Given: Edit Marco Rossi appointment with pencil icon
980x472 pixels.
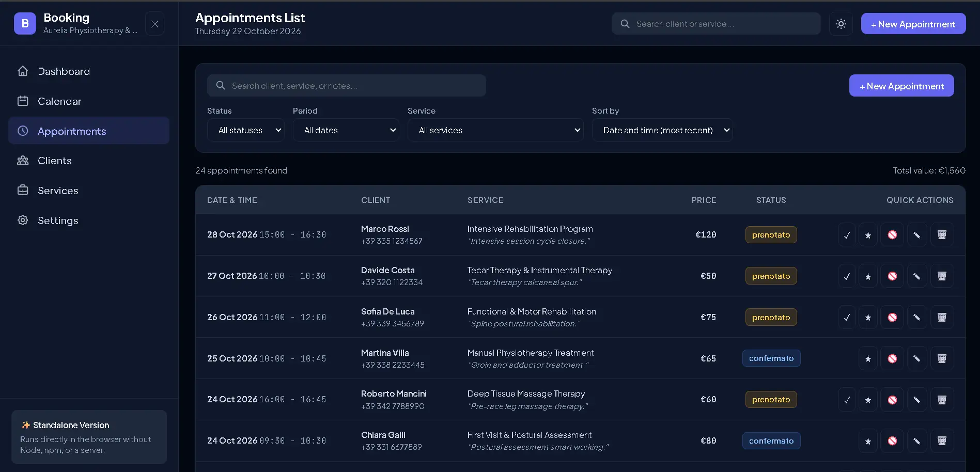Looking at the screenshot, I should click(917, 235).
